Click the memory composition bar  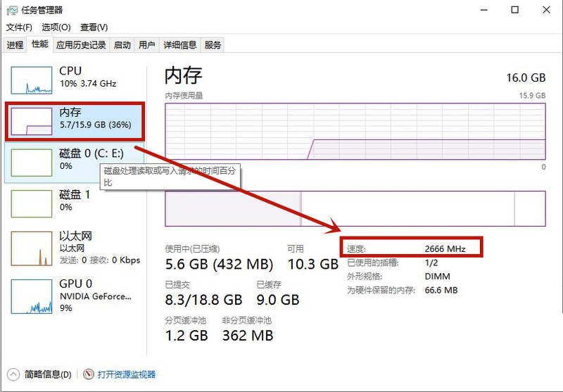(x=355, y=208)
